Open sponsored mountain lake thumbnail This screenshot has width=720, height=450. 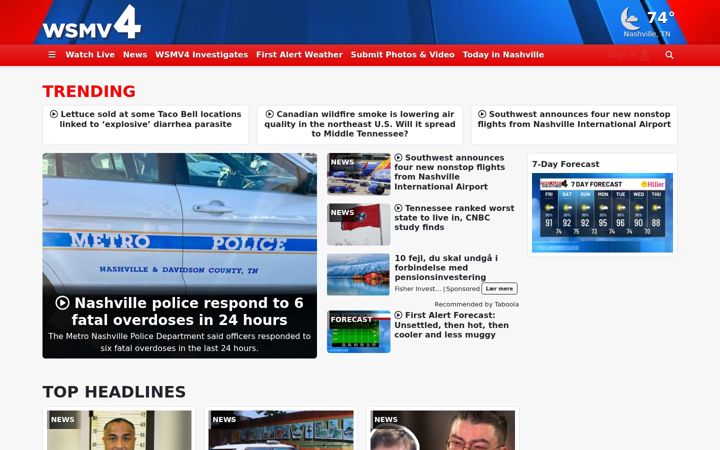point(359,275)
